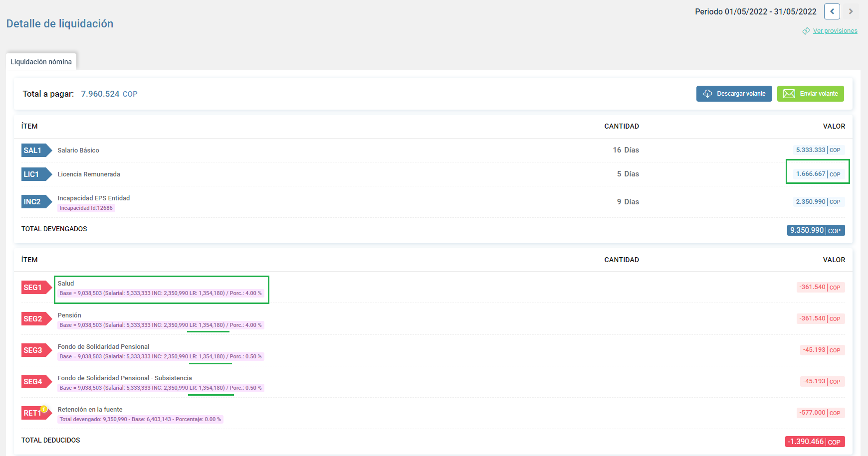Click the Salario Básico item label
868x456 pixels.
tap(78, 151)
